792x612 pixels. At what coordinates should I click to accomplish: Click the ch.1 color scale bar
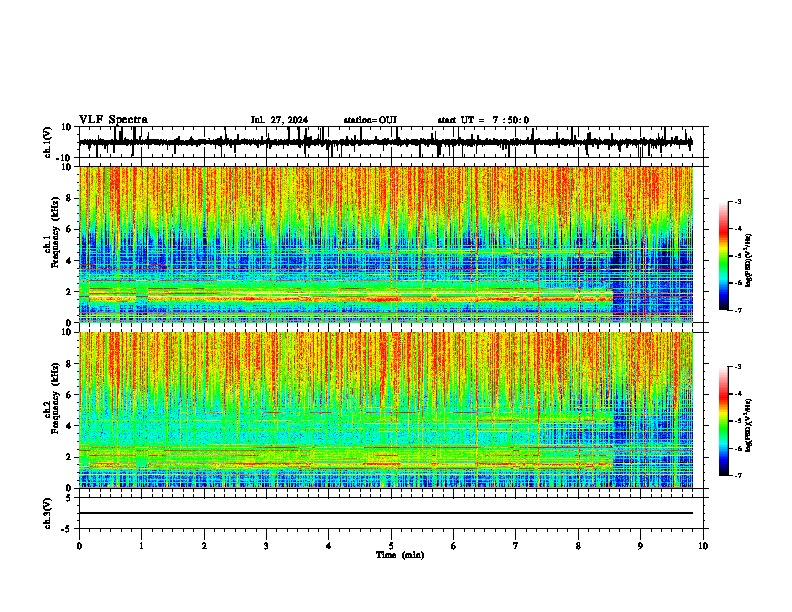point(724,256)
